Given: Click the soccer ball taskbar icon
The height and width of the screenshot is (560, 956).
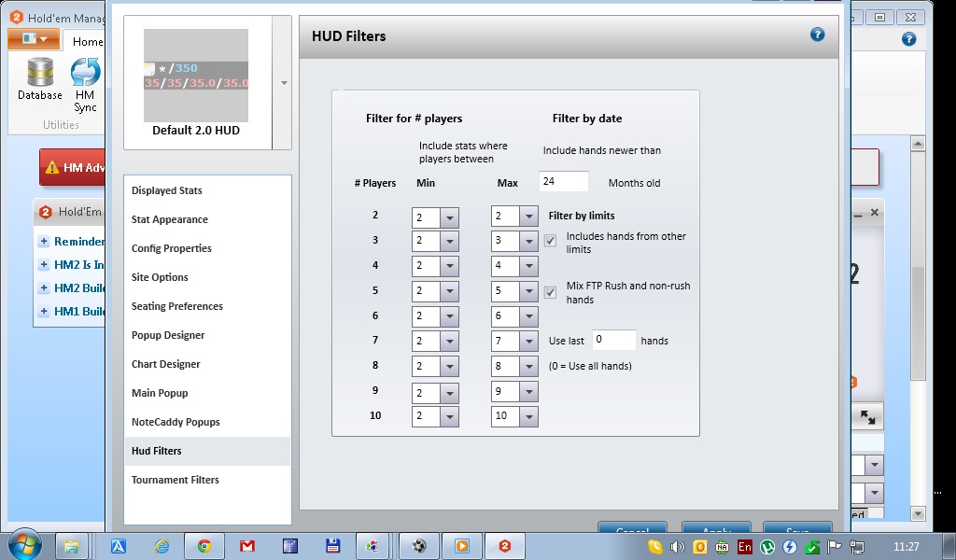Looking at the screenshot, I should coord(419,546).
